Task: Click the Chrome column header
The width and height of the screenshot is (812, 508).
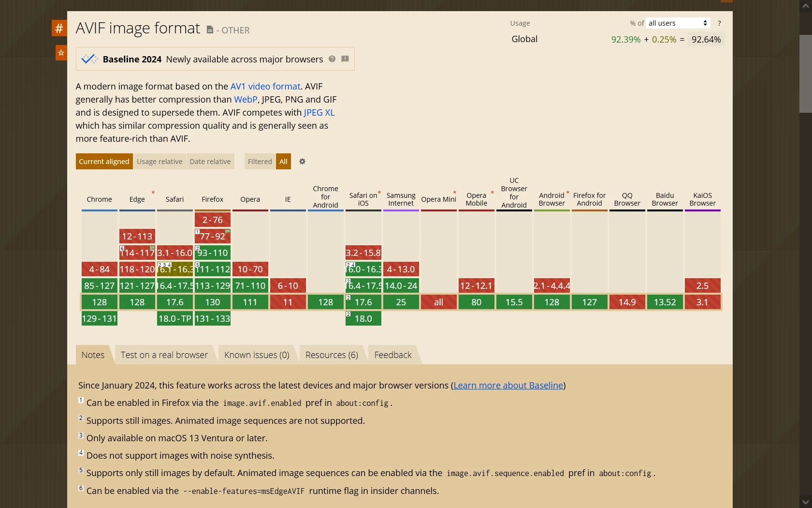Action: 100,199
